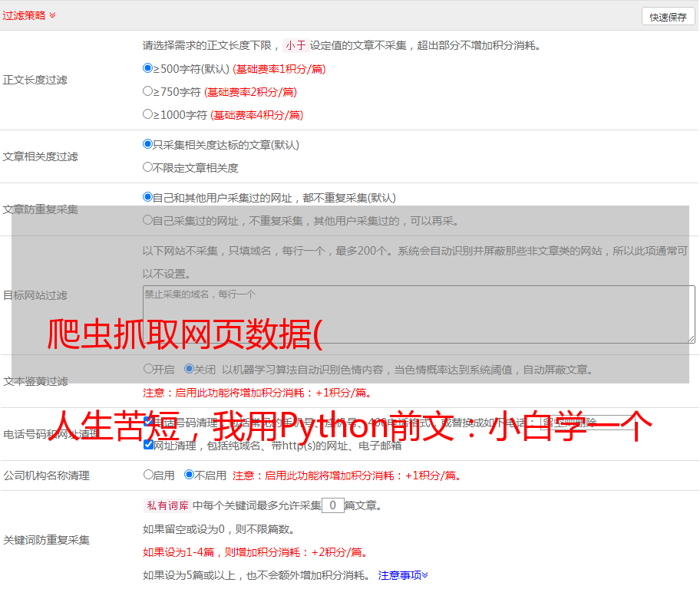Focus the 禁止采集的域名 text area
Image resolution: width=700 pixels, height=589 pixels.
click(x=419, y=314)
